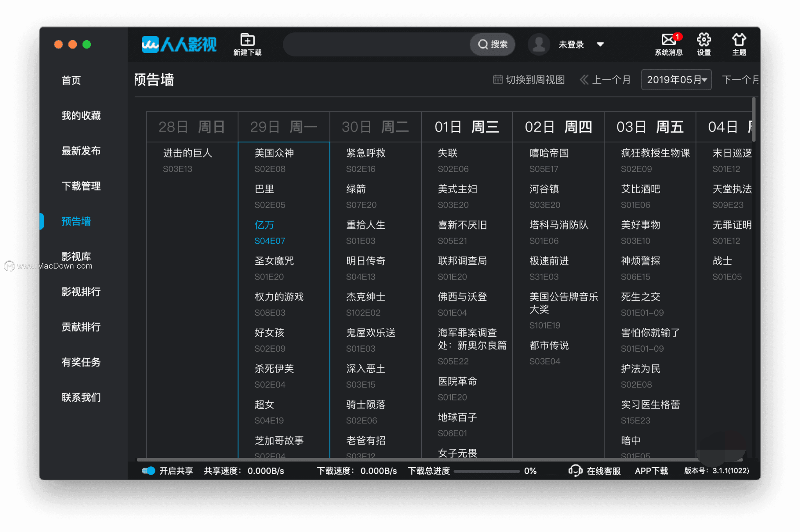Image resolution: width=800 pixels, height=532 pixels.
Task: Open show 美国众神 S02E08
Action: coord(274,160)
